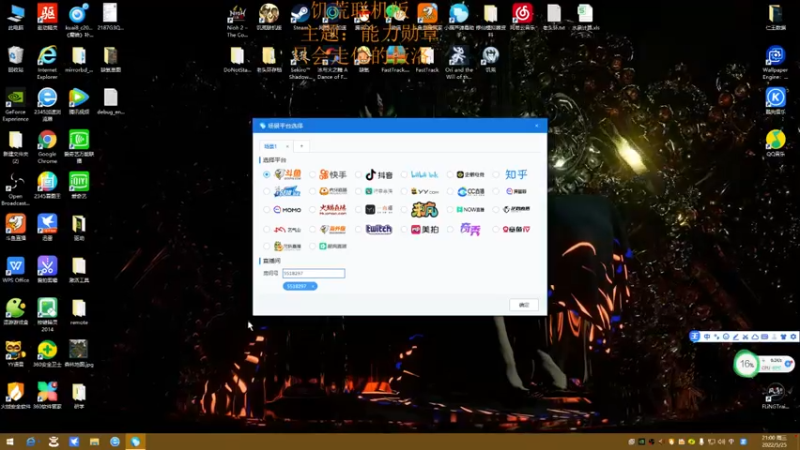Viewport: 800px width, 450px height.
Task: Click the MOMO logo
Action: tap(287, 210)
